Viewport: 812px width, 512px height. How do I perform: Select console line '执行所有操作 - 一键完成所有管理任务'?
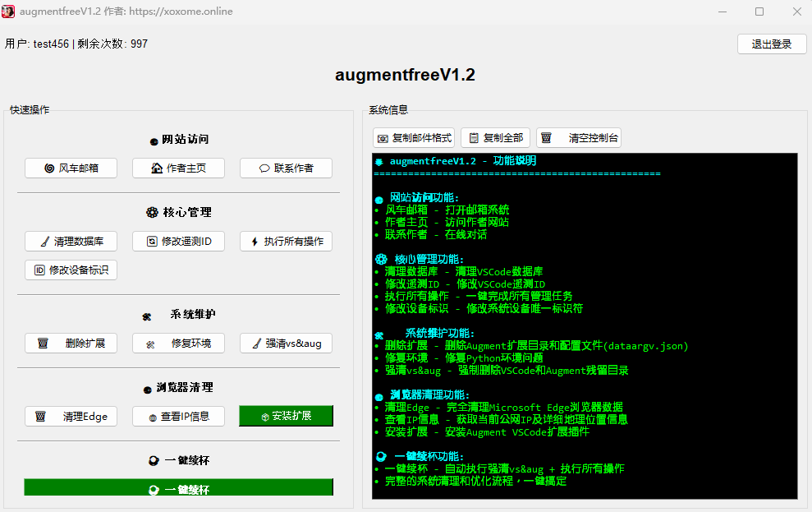479,296
